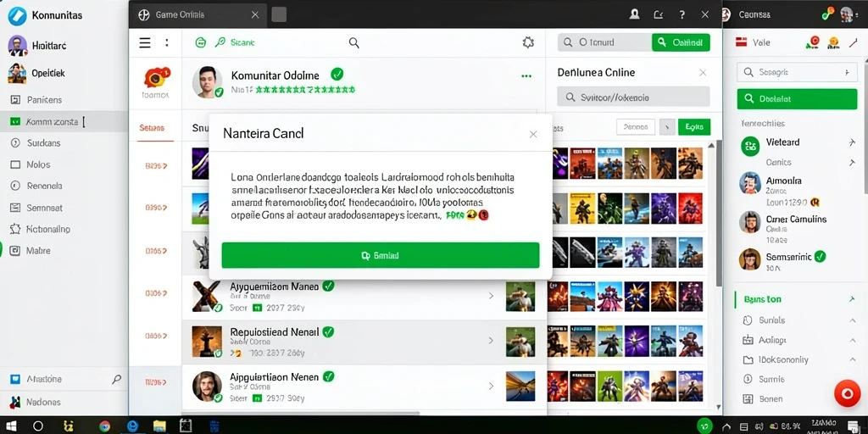
Task: Click the settings gear icon in toolbar
Action: [528, 42]
